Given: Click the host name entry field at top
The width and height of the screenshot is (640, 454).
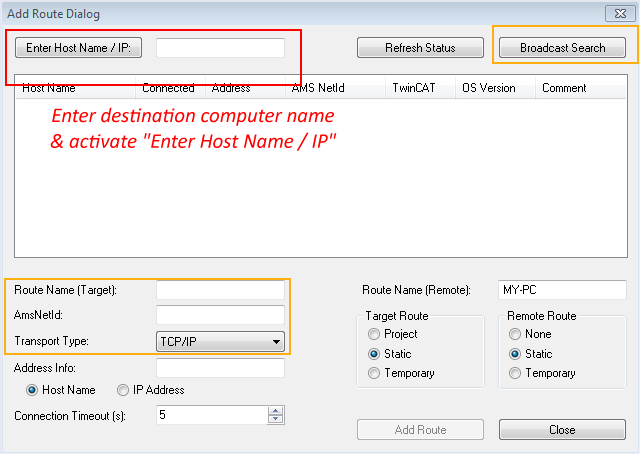Looking at the screenshot, I should point(220,48).
